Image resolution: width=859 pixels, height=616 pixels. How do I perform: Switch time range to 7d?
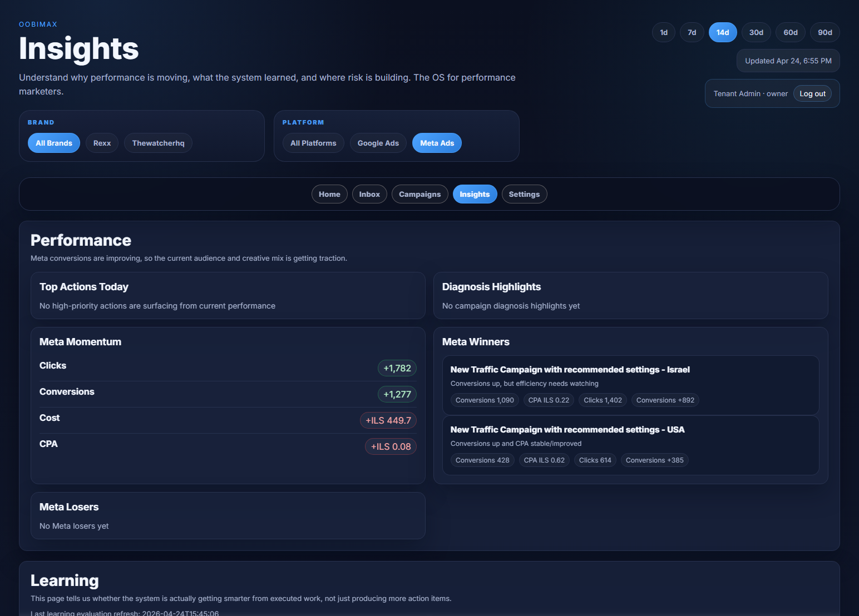(x=692, y=32)
